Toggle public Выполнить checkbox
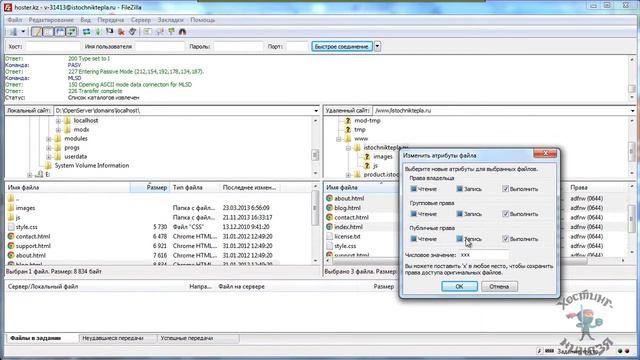The image size is (640, 360). point(505,239)
